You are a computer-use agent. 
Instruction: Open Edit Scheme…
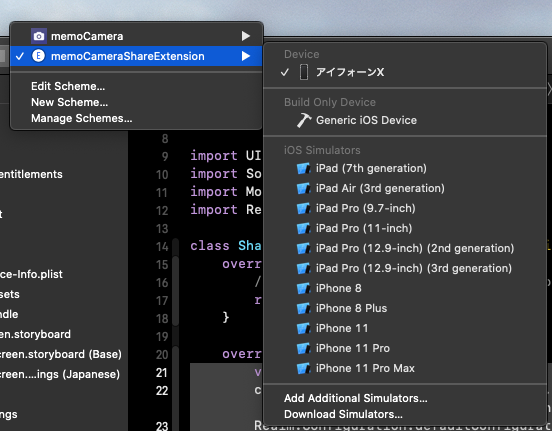point(68,86)
